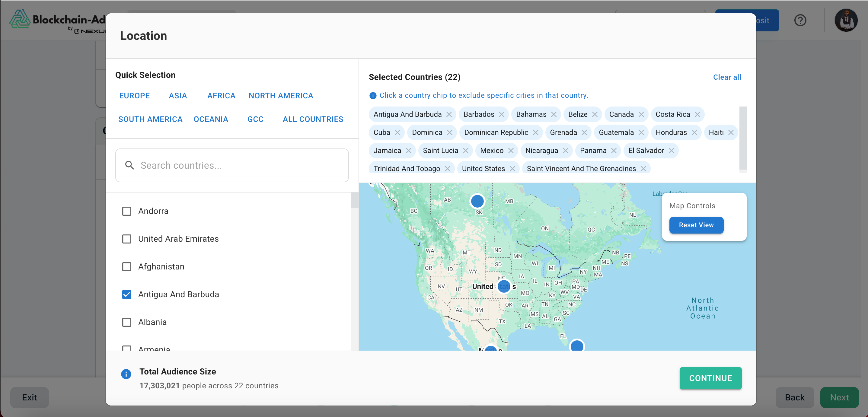Click Reset View in Map Controls

point(696,225)
